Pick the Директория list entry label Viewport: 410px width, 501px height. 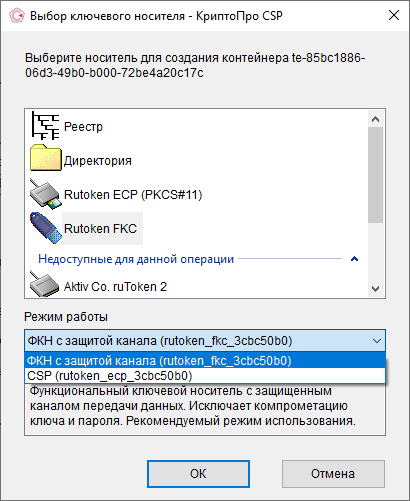[x=98, y=161]
